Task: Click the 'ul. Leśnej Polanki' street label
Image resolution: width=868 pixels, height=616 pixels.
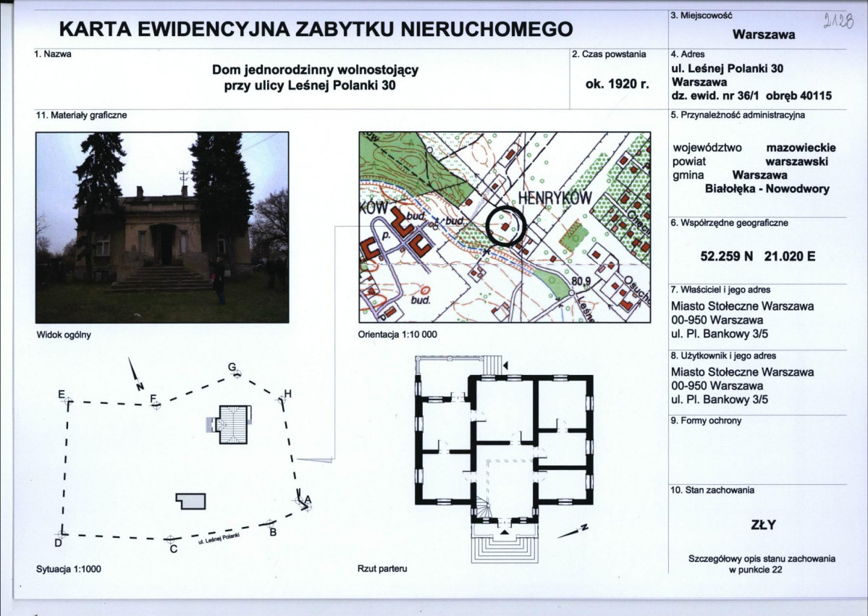Action: click(220, 538)
